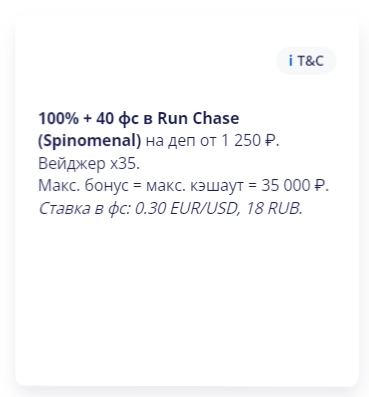This screenshot has height=397, width=369.
Task: Open the T&C terms badge
Action: click(306, 61)
